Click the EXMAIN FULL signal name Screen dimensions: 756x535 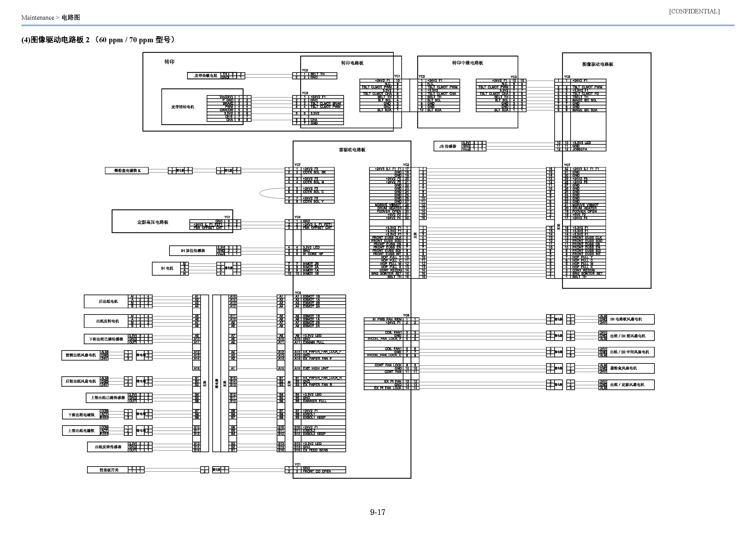(314, 343)
